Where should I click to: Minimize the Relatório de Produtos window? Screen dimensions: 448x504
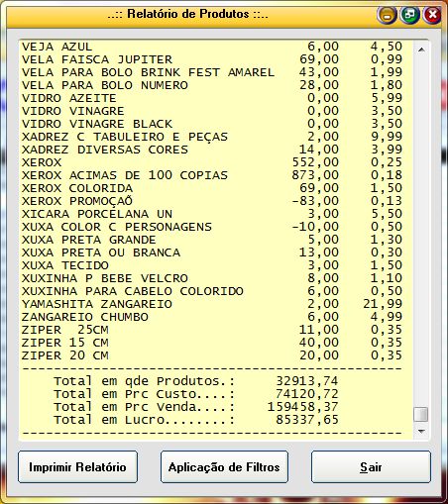[x=387, y=15]
